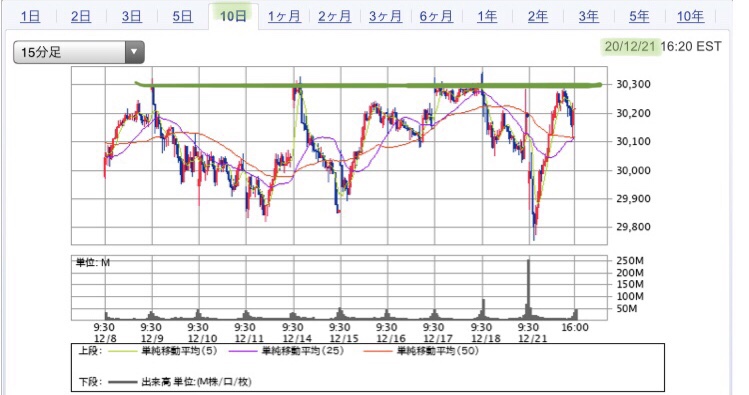Switch to the 5日 range tab
The height and width of the screenshot is (395, 749).
coord(182,17)
